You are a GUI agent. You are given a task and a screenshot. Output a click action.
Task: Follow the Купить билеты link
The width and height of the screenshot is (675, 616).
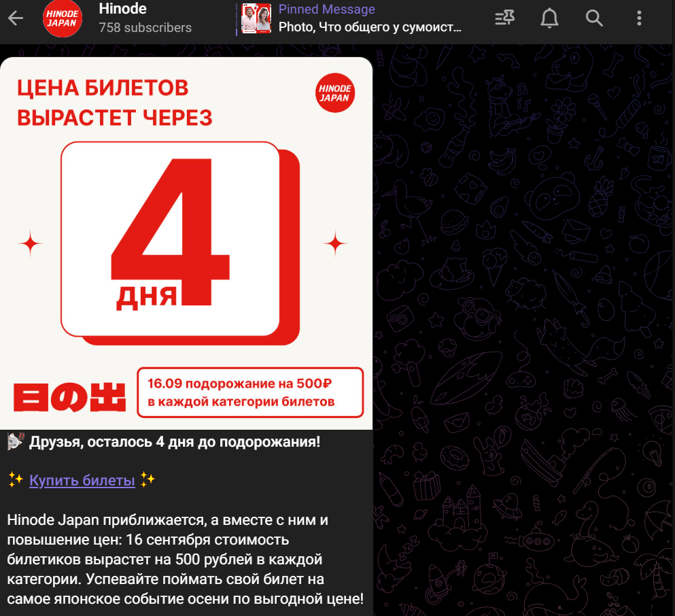coord(82,480)
